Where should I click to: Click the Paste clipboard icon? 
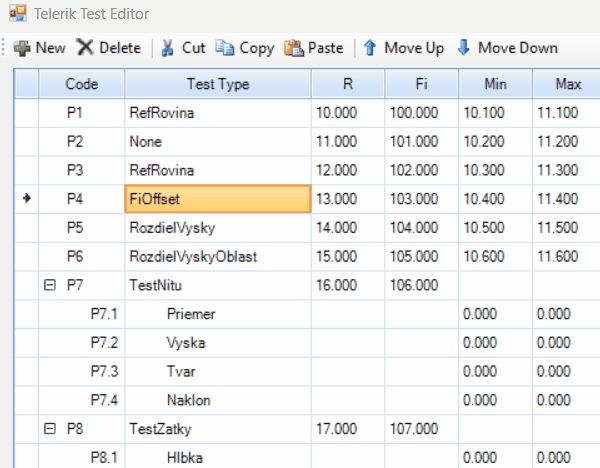tap(293, 47)
